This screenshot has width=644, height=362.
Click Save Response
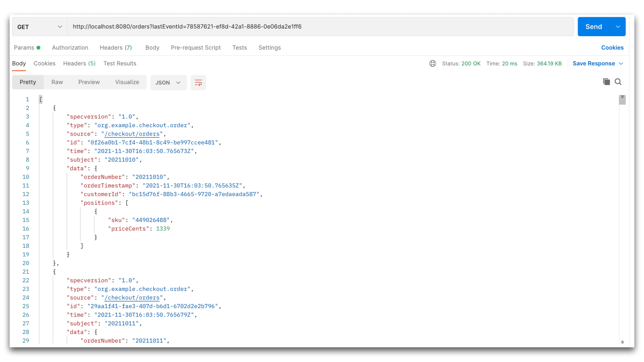click(x=594, y=64)
